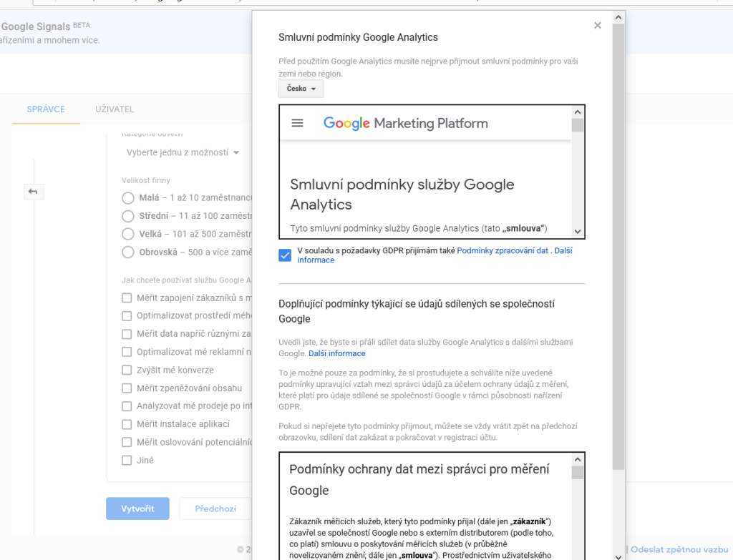Click Smluvní podmínky služby Google Analytics title
The width and height of the screenshot is (733, 560).
[402, 195]
